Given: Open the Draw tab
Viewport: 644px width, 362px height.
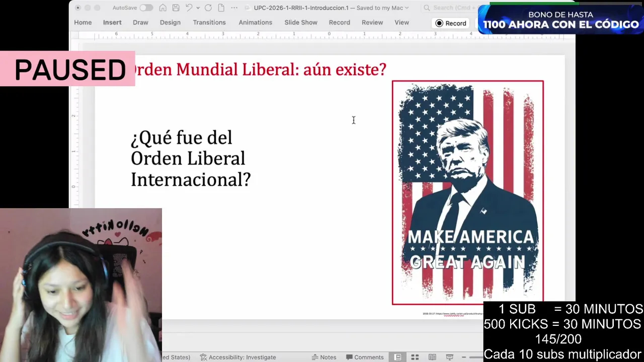Looking at the screenshot, I should point(140,23).
